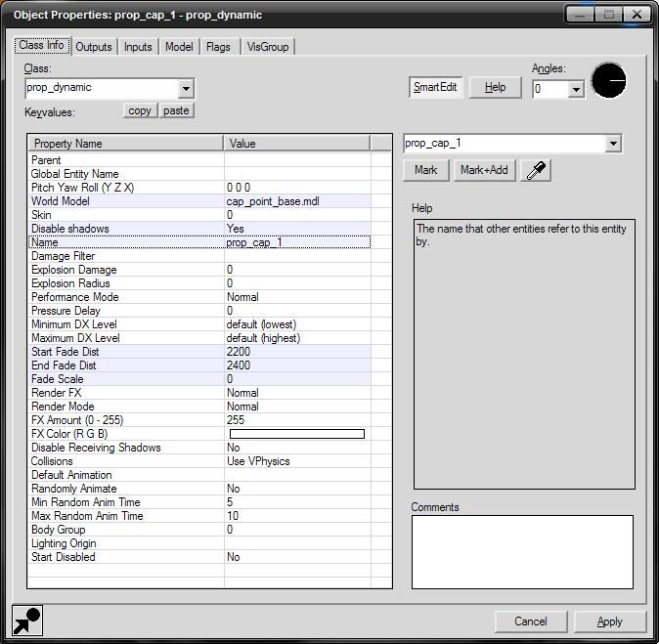Select the Disable Receiving Shadows row
This screenshot has height=644, width=659.
pos(199,448)
